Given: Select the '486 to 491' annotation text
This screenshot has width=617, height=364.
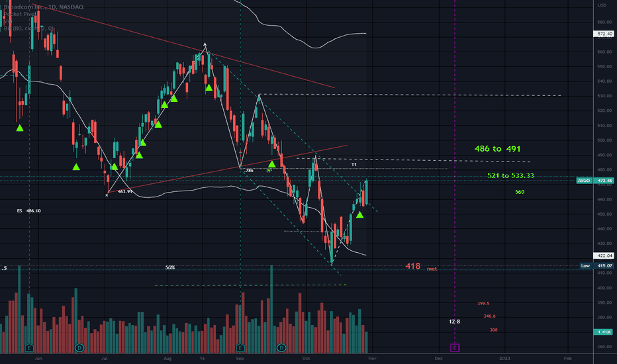Looking at the screenshot, I should [497, 149].
